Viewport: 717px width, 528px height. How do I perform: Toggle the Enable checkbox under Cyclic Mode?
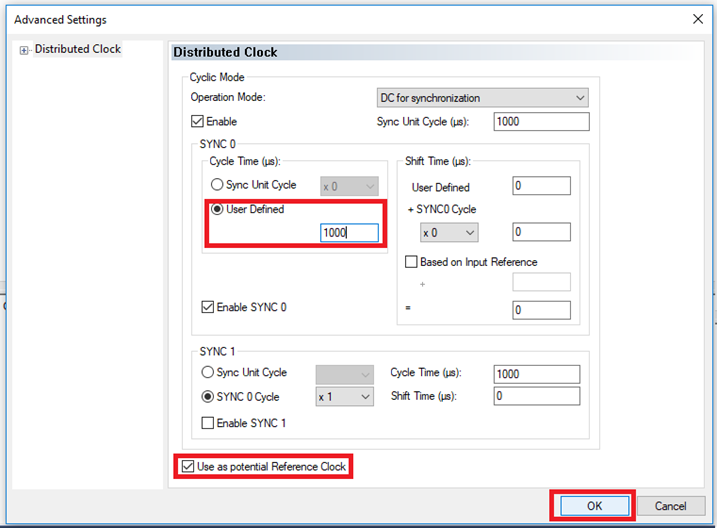[197, 122]
